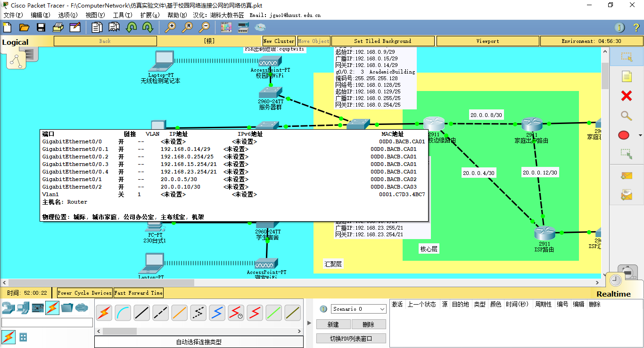Screen dimensions: 644x348
Task: Select the dashed Copper Cross-Over cable
Action: [x=161, y=312]
